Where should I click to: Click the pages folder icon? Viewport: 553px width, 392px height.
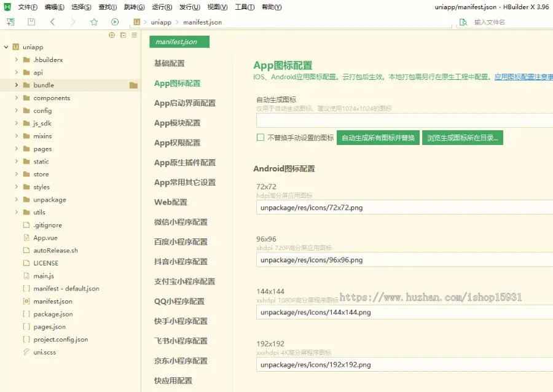[x=26, y=149]
